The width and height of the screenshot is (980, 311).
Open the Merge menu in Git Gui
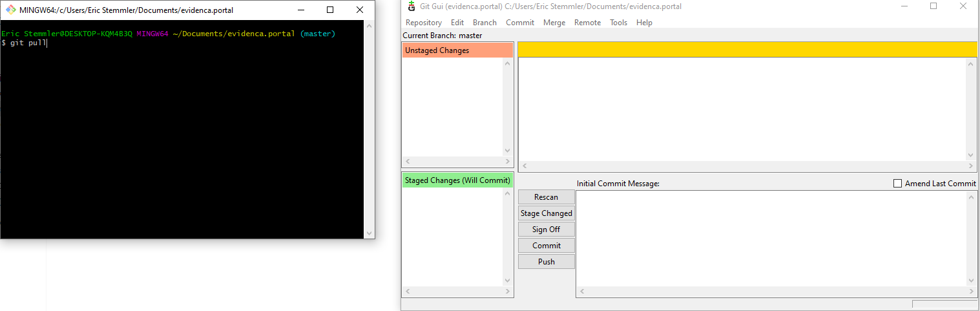coord(554,22)
